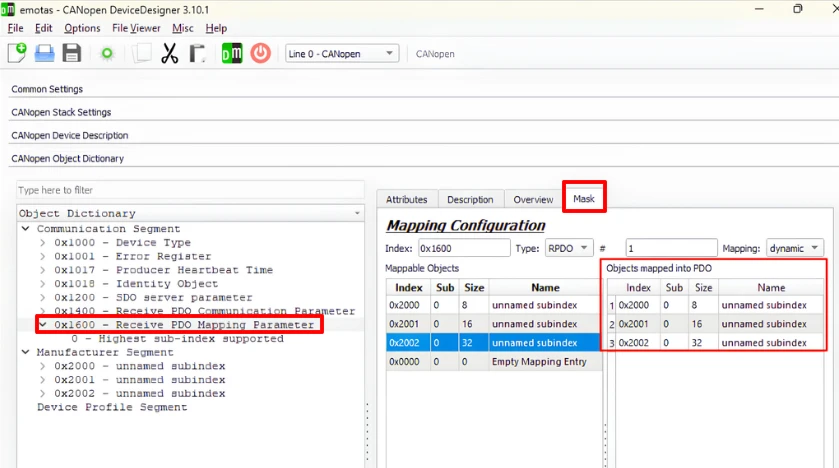Click the paste clipboard icon
This screenshot has height=468, width=839.
pos(197,53)
